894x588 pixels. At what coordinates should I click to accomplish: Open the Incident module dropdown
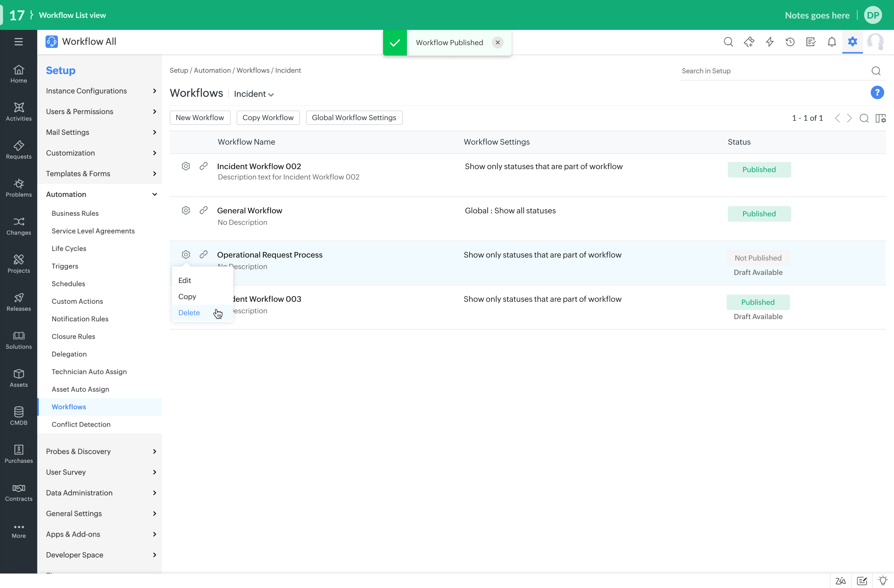254,94
